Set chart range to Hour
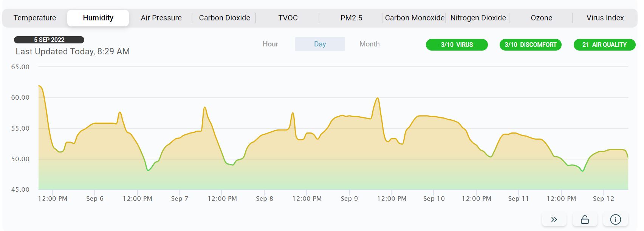644x231 pixels. point(270,44)
